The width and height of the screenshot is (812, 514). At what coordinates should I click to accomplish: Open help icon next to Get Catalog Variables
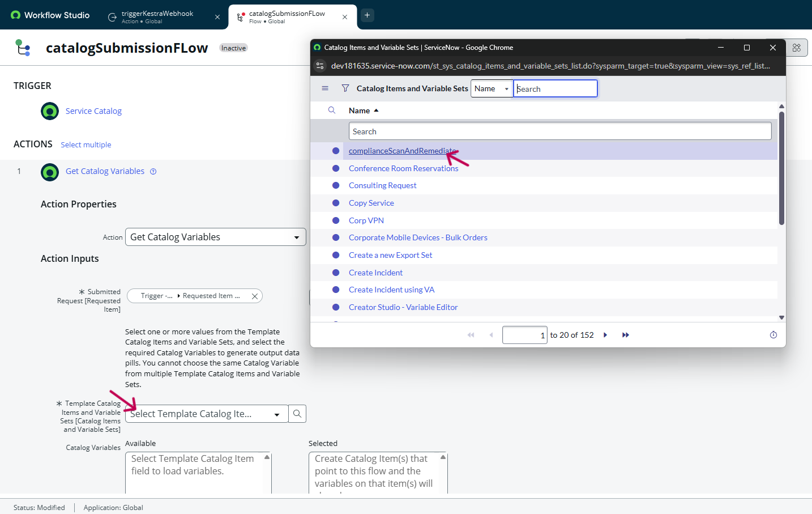(153, 172)
